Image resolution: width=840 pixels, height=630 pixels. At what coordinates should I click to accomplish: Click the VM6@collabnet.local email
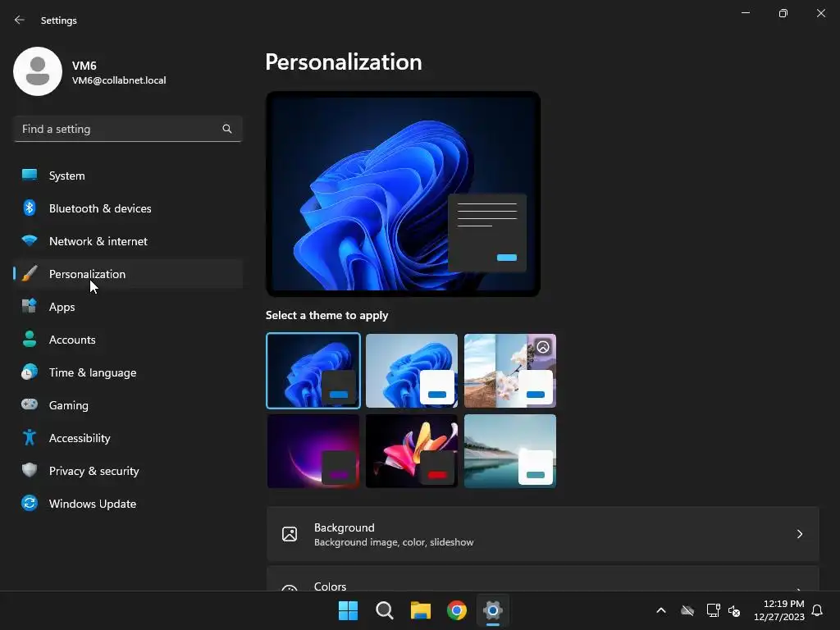[x=119, y=80]
